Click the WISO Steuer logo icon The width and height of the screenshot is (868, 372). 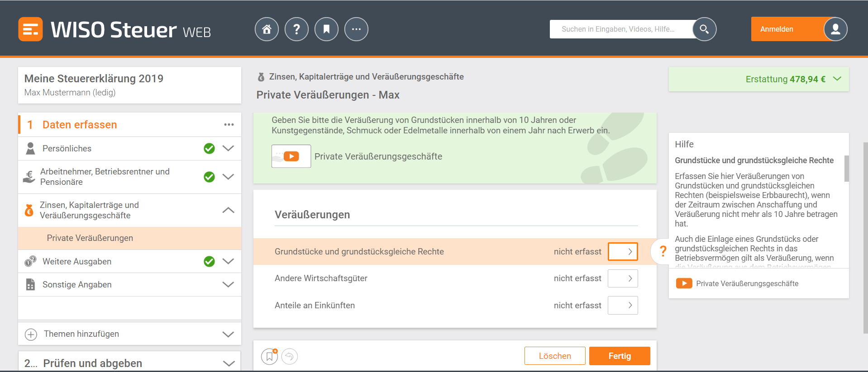coord(30,29)
